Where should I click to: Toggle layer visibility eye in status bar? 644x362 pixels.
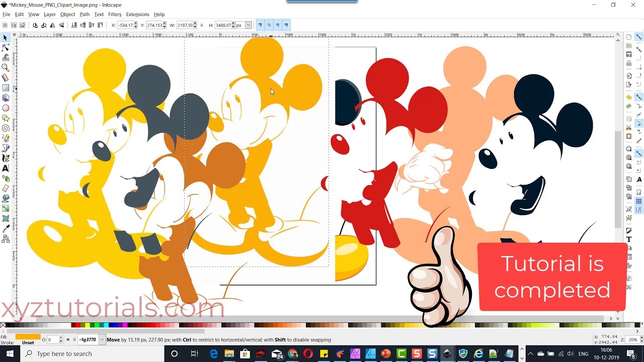click(x=68, y=340)
